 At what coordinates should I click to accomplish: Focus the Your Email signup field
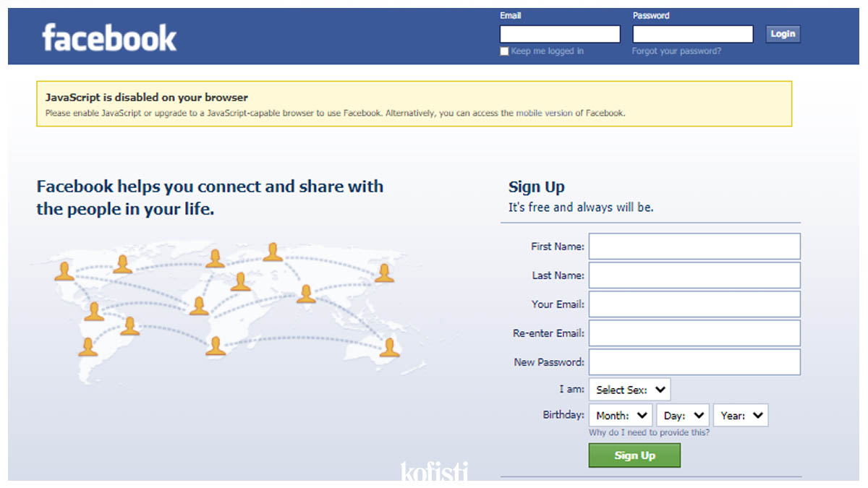[694, 304]
